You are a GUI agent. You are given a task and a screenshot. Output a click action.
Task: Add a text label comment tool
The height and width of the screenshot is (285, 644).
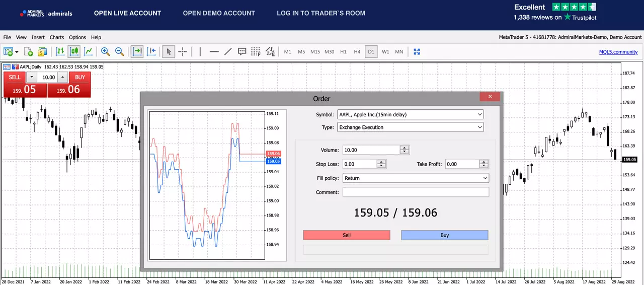click(x=242, y=51)
